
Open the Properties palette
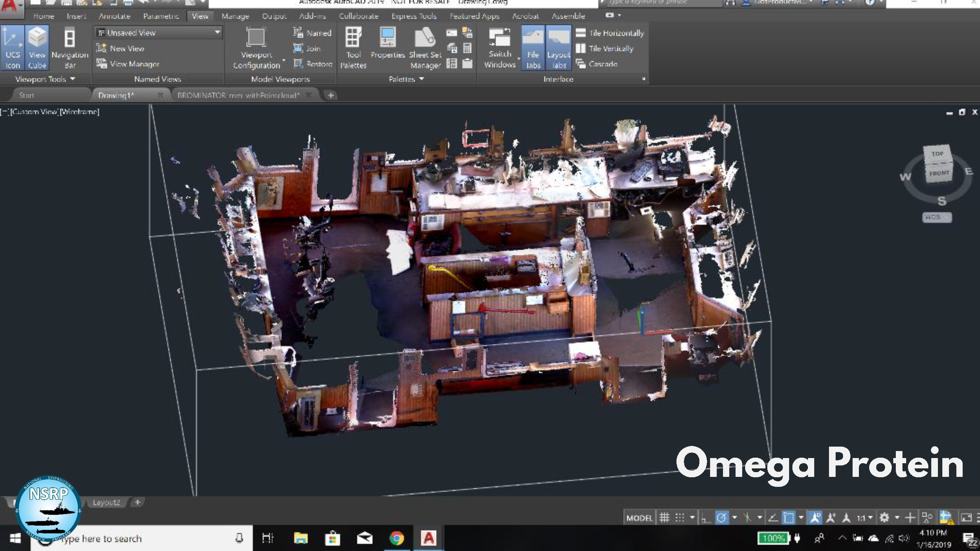[x=388, y=43]
